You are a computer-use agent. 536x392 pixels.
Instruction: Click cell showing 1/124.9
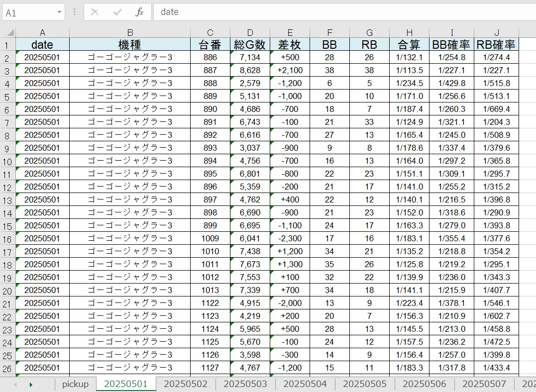point(409,122)
